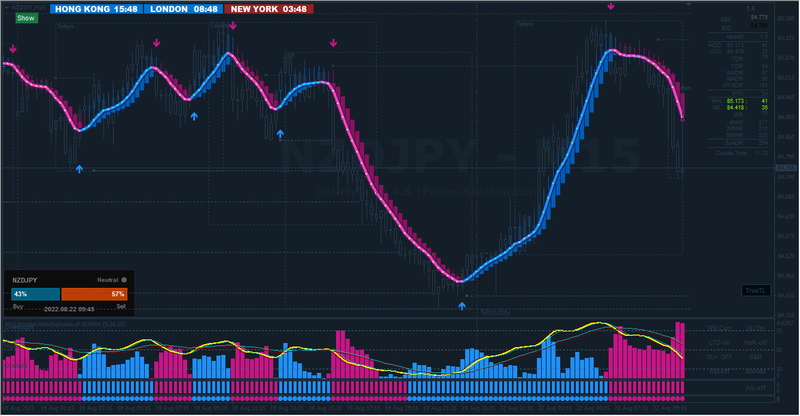
Task: Click the 85.180 price axis label
Action: (x=786, y=18)
